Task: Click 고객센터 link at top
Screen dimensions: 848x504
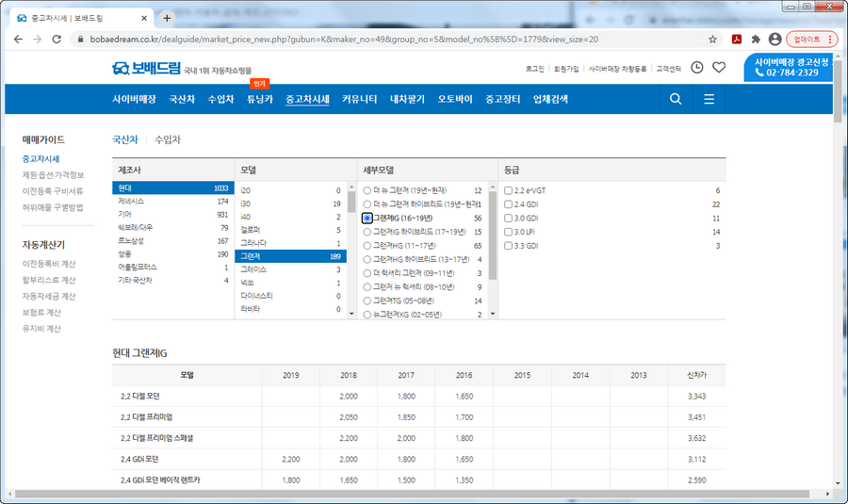Action: click(668, 69)
